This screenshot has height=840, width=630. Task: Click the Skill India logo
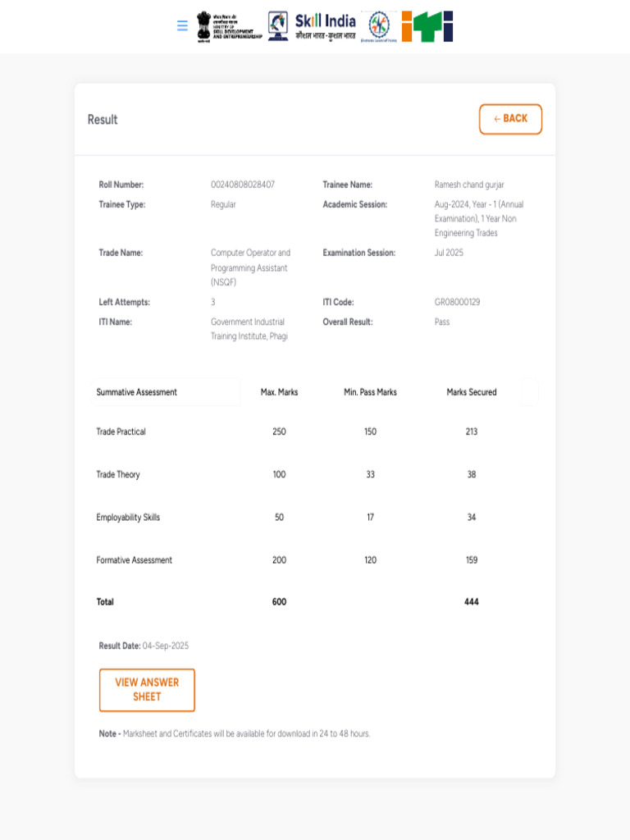click(325, 26)
